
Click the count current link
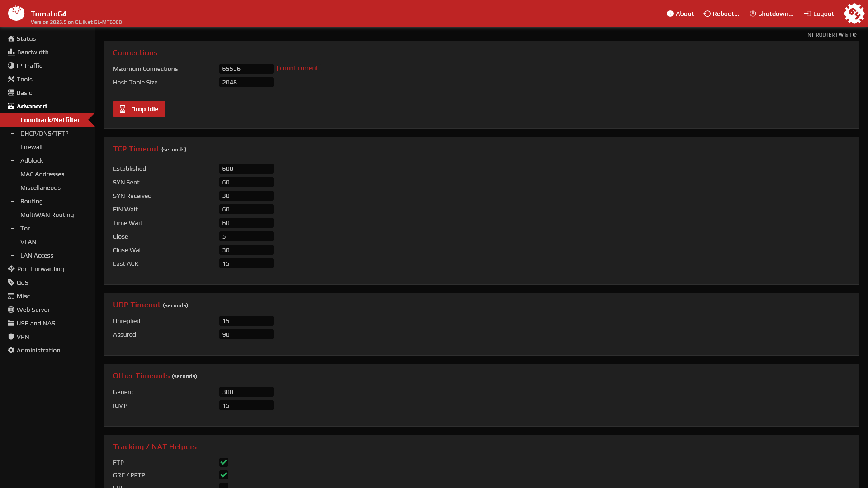click(299, 68)
